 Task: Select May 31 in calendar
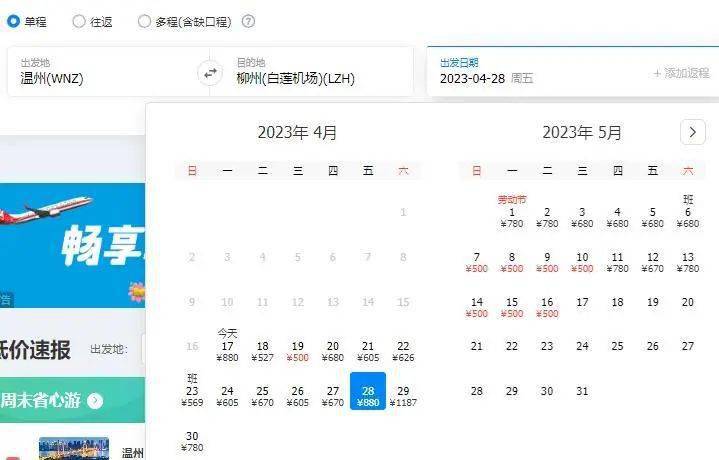click(x=582, y=391)
